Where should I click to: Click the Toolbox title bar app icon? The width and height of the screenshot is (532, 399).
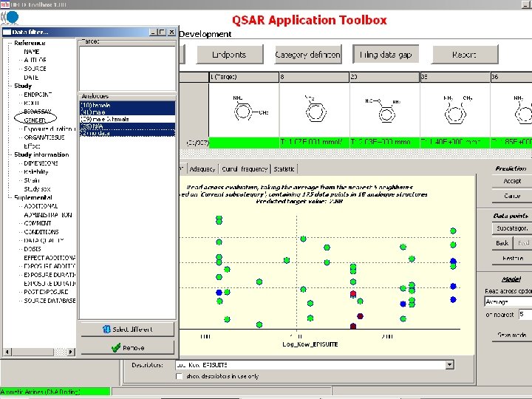click(4, 4)
